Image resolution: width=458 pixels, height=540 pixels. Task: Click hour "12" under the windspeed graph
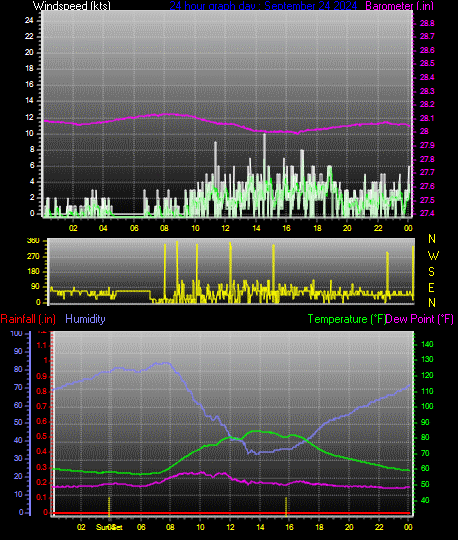coord(225,228)
